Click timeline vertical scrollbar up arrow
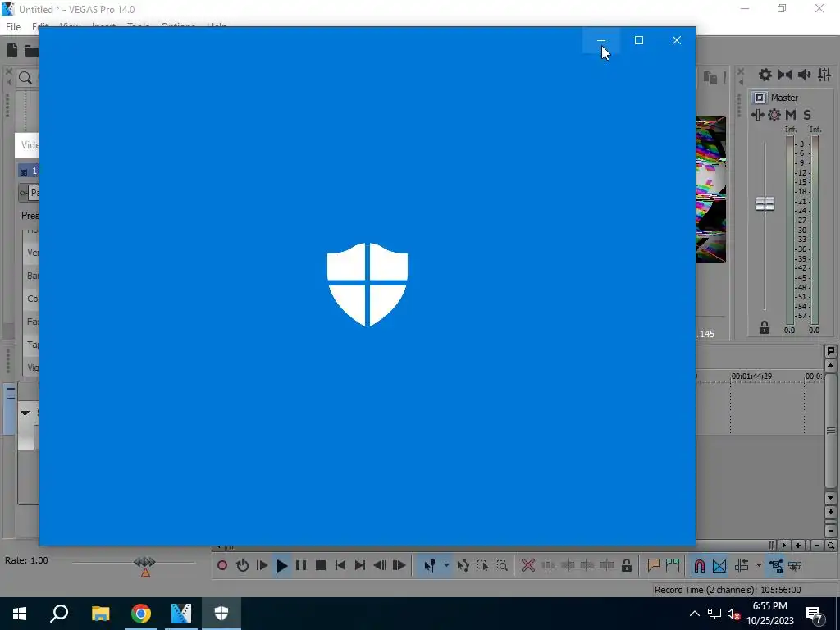Screen dimensions: 840x630 (830, 366)
